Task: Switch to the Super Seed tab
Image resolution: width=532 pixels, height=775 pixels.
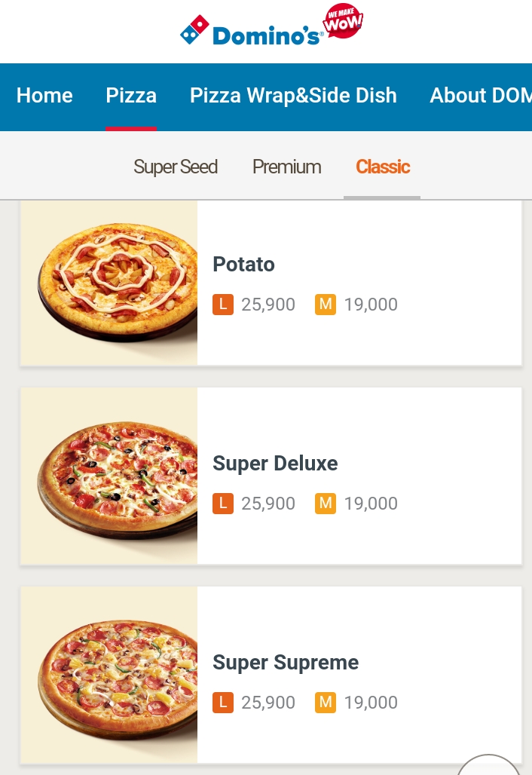Action: (x=176, y=167)
